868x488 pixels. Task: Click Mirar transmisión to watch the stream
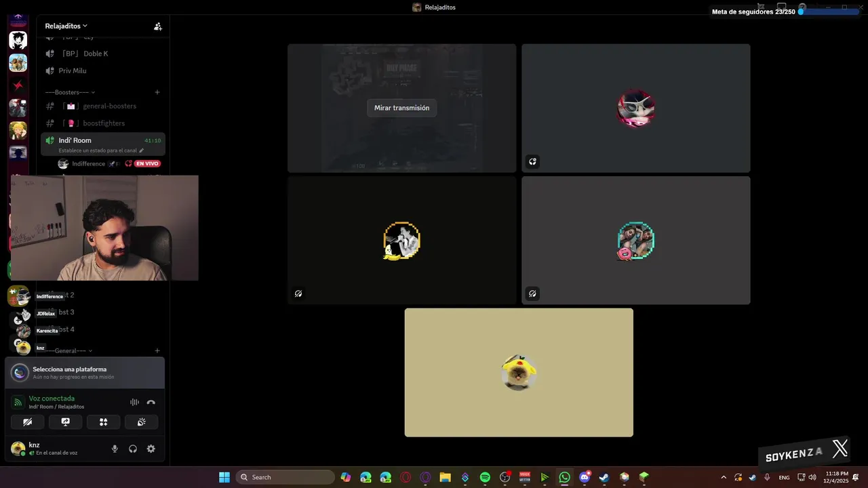coord(401,108)
